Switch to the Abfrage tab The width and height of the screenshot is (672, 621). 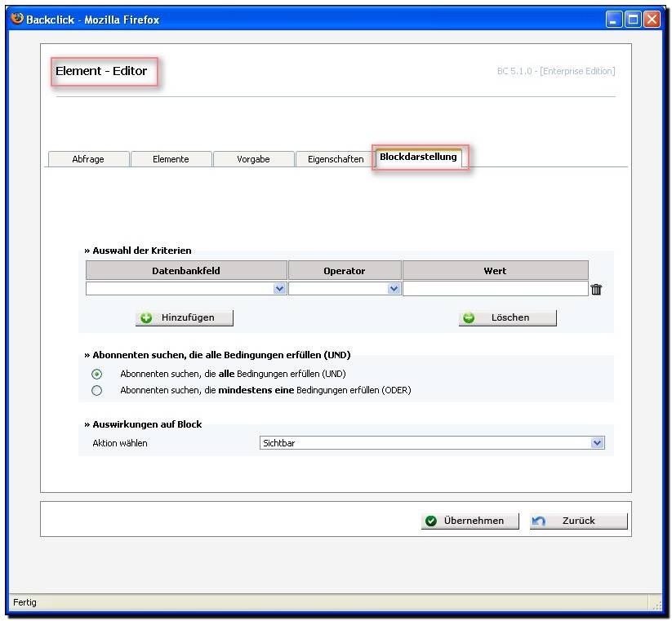[88, 159]
